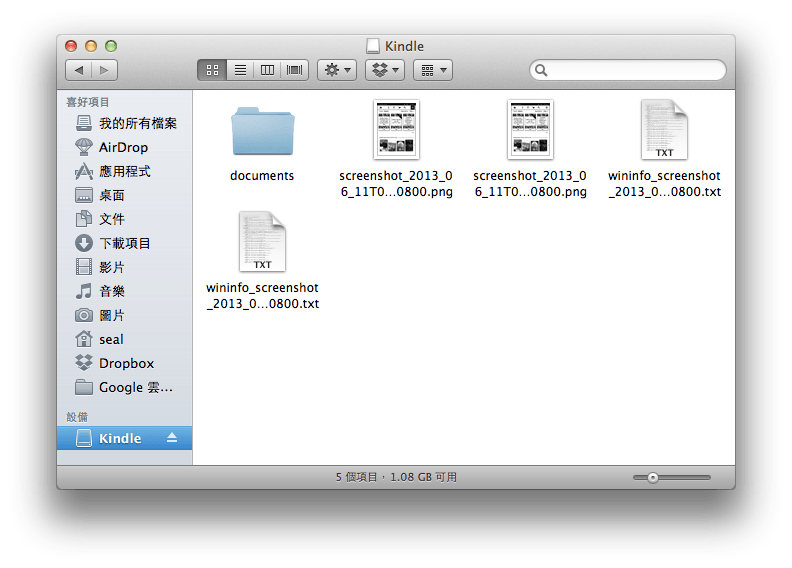Open Dropbox in the sidebar
792x568 pixels.
pos(125,364)
